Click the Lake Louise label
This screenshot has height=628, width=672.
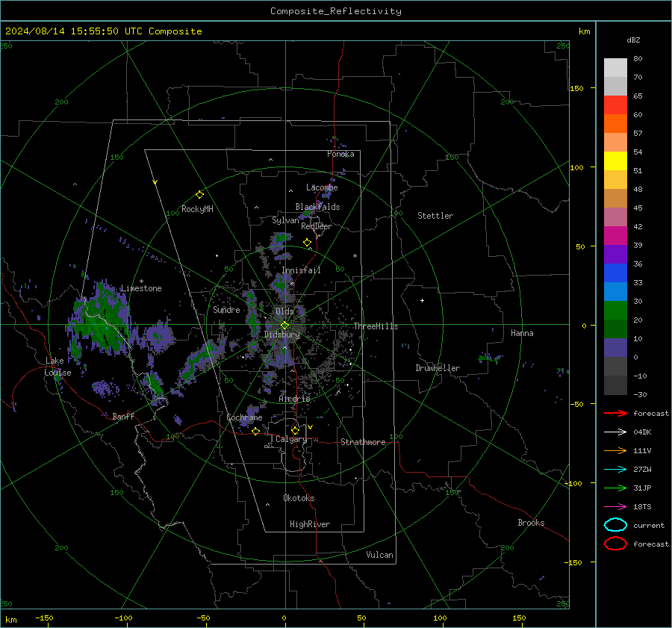pos(57,367)
